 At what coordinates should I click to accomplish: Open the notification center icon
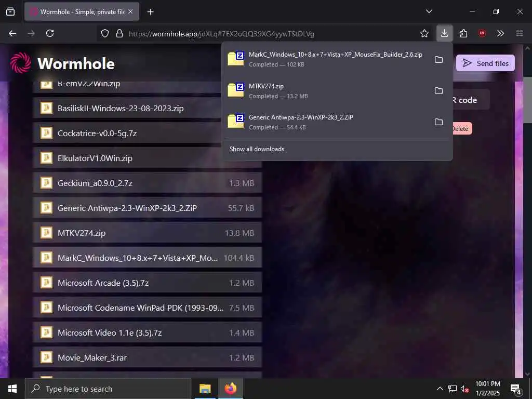click(x=516, y=389)
